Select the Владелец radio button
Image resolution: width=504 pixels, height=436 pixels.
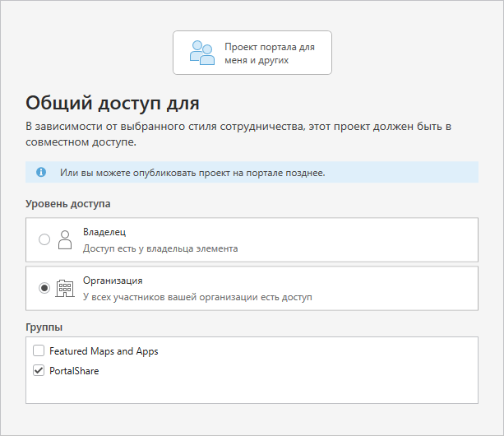(x=44, y=240)
